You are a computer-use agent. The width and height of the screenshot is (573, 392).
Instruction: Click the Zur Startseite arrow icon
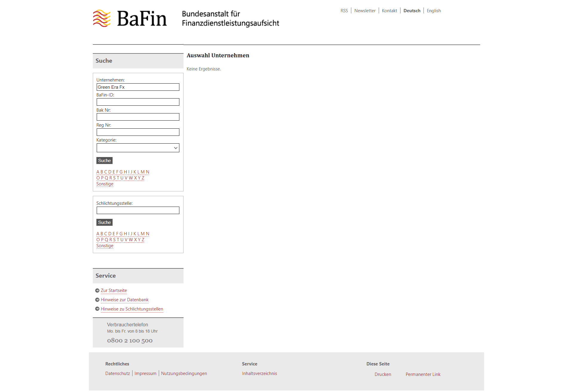pos(98,290)
